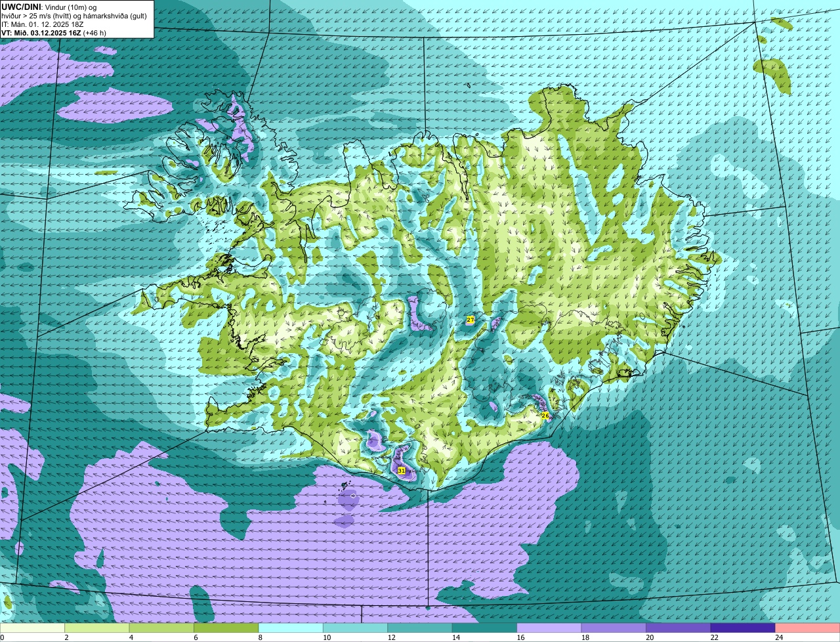Click the 8–10 m/s light cyan legend swatch
The height and width of the screenshot is (642, 840).
pyautogui.click(x=291, y=628)
